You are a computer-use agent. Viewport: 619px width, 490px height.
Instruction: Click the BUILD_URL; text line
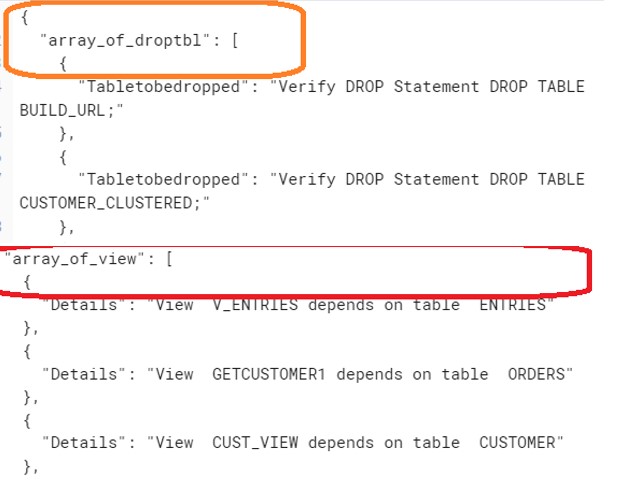pos(71,111)
